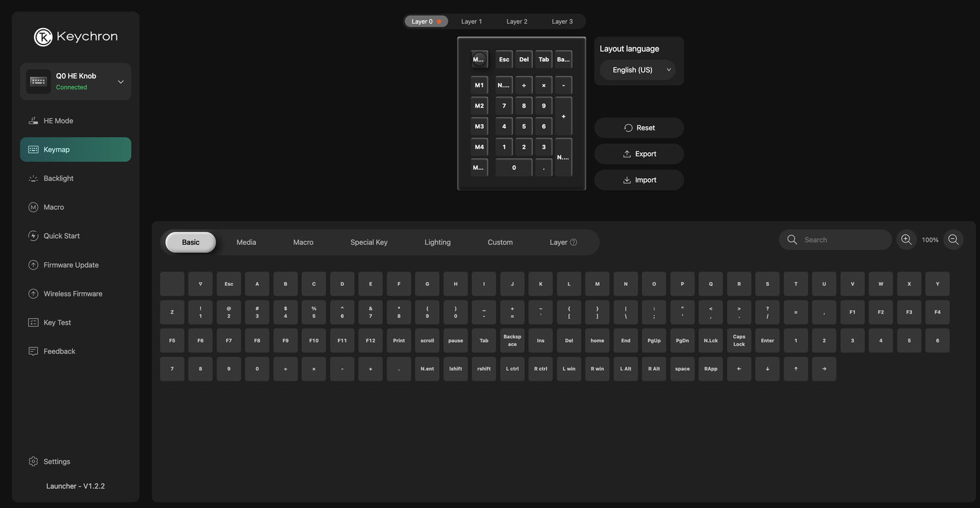Click the Backlight sidebar icon

coord(33,178)
